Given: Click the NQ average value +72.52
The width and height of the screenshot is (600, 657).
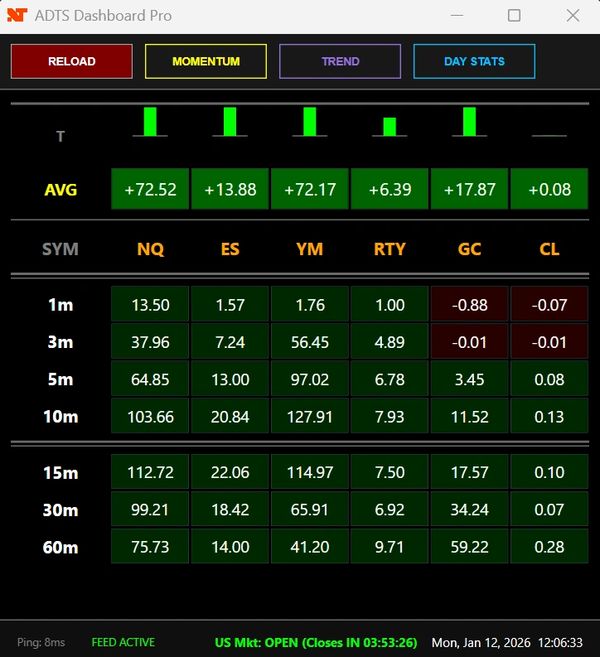Looking at the screenshot, I should point(150,189).
